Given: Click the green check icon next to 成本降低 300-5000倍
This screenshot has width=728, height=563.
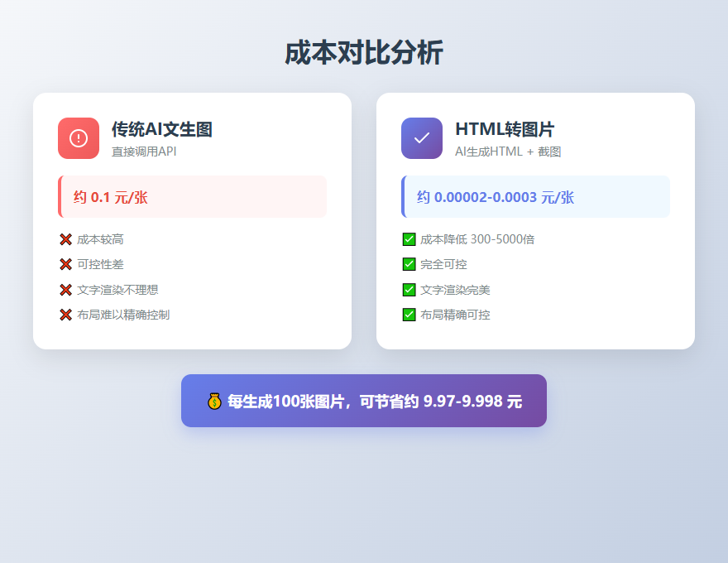Looking at the screenshot, I should (409, 238).
